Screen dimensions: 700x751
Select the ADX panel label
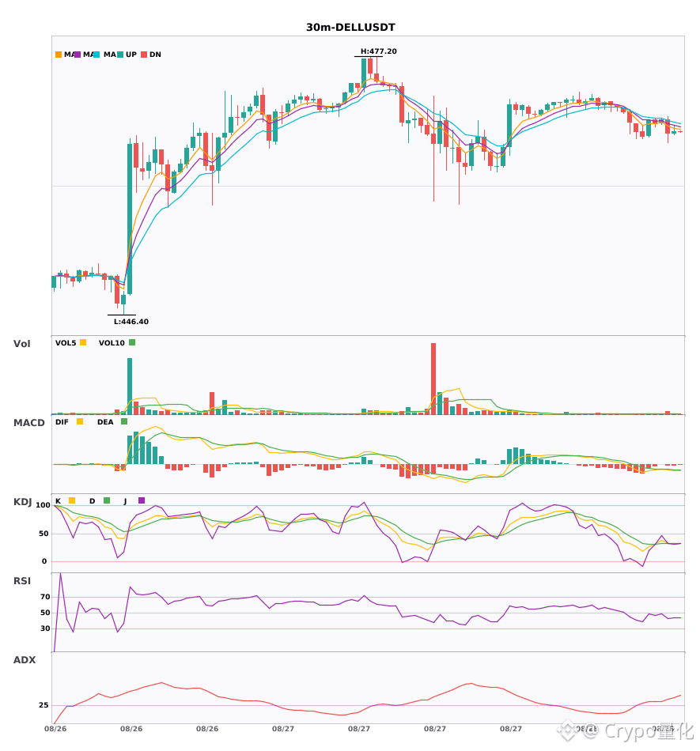coord(25,660)
